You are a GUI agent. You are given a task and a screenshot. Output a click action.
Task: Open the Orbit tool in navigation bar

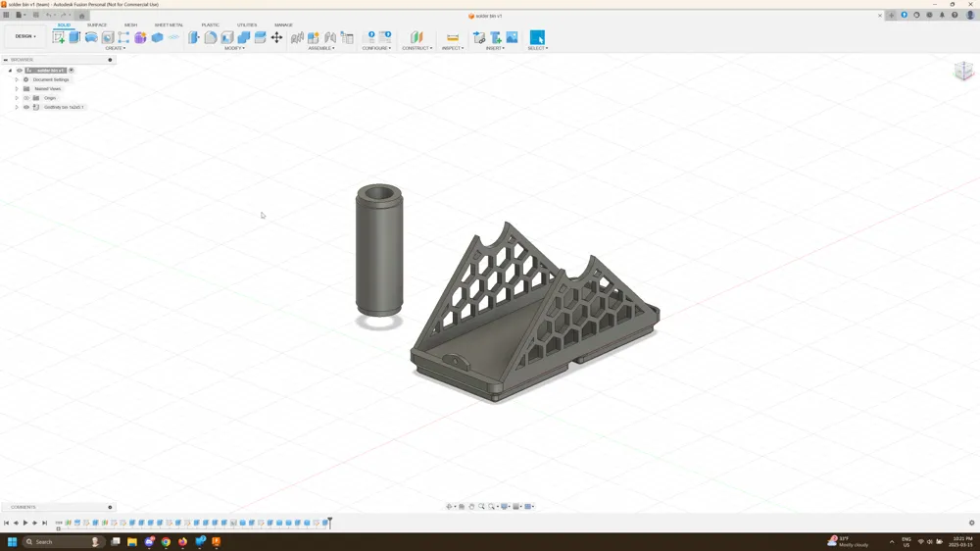449,507
